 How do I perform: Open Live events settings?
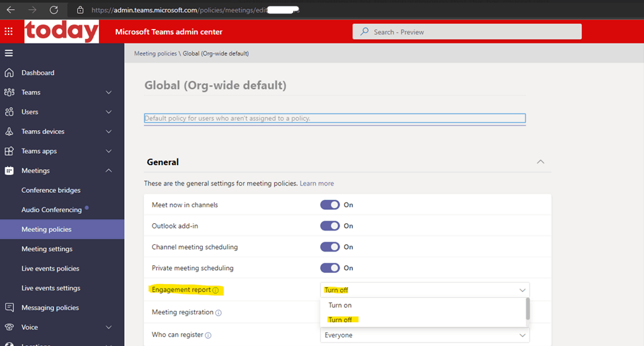(50, 288)
